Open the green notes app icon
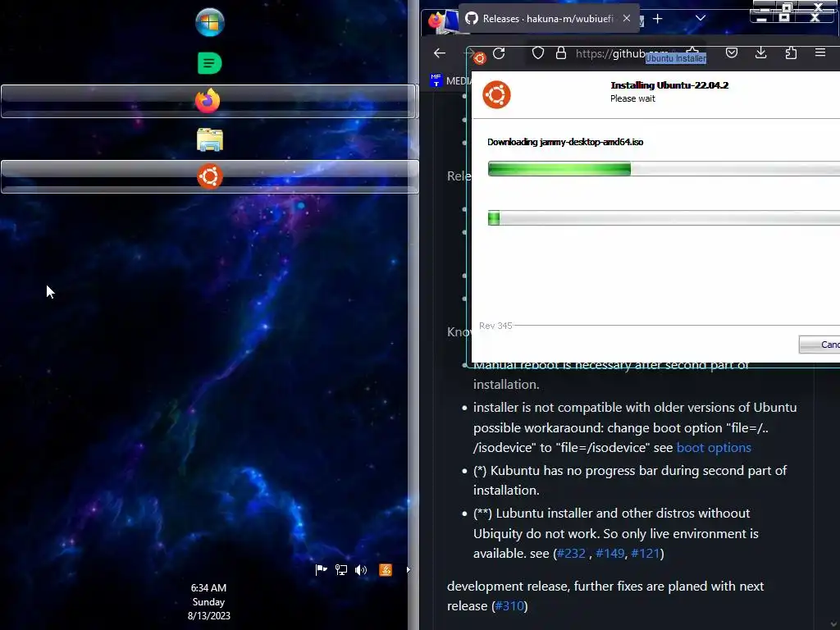 coord(209,63)
